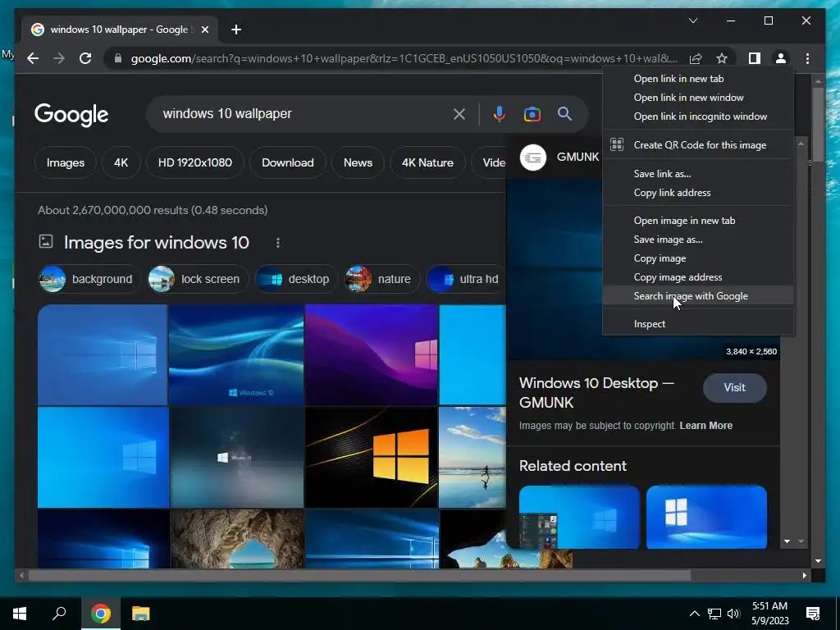Choose 'Save image as...'
This screenshot has height=630, width=840.
(698, 240)
